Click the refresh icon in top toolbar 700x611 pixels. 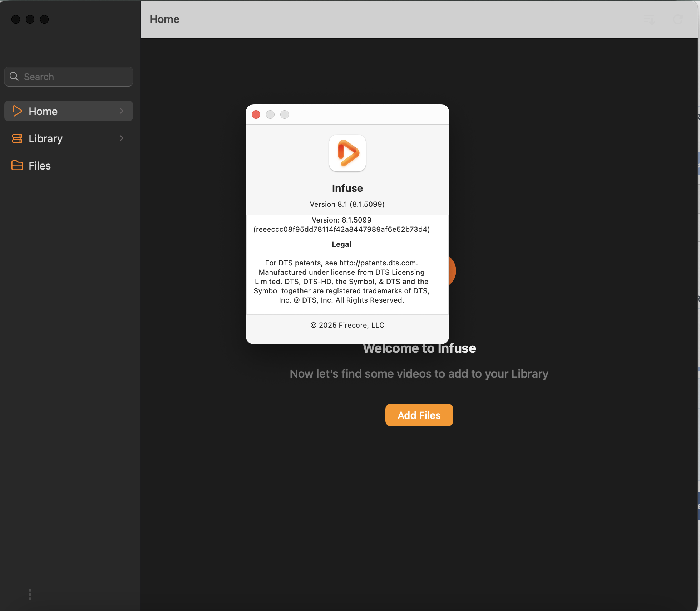click(678, 19)
